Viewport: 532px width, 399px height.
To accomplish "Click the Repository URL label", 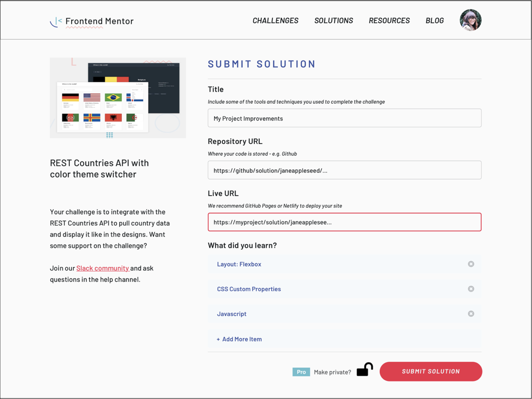I will pyautogui.click(x=235, y=141).
